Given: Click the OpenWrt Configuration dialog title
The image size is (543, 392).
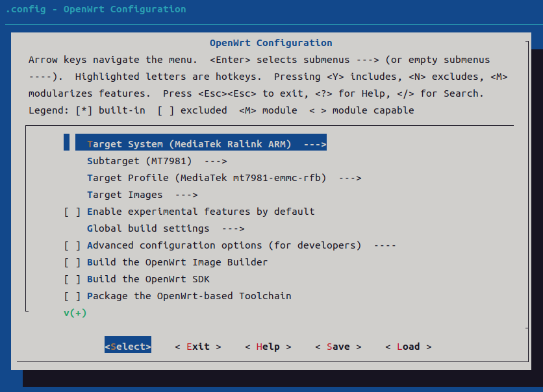Looking at the screenshot, I should [x=271, y=43].
